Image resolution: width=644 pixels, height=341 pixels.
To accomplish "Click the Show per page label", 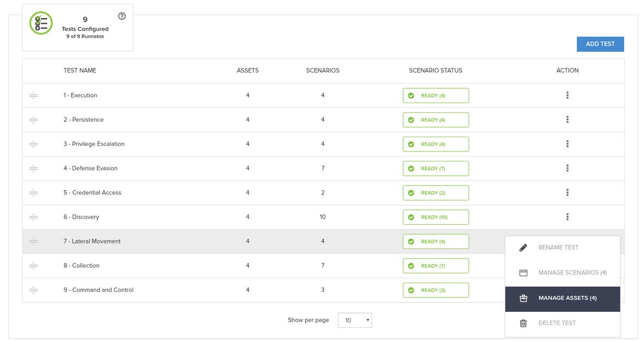I will pyautogui.click(x=308, y=320).
